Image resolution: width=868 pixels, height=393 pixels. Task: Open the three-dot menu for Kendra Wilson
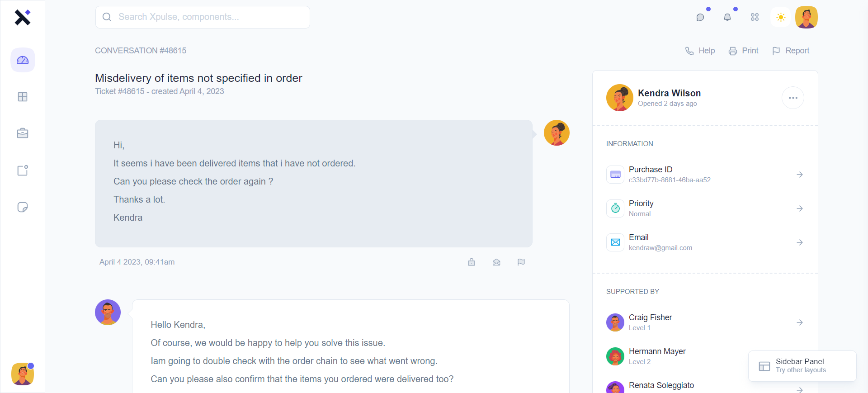[x=793, y=98]
